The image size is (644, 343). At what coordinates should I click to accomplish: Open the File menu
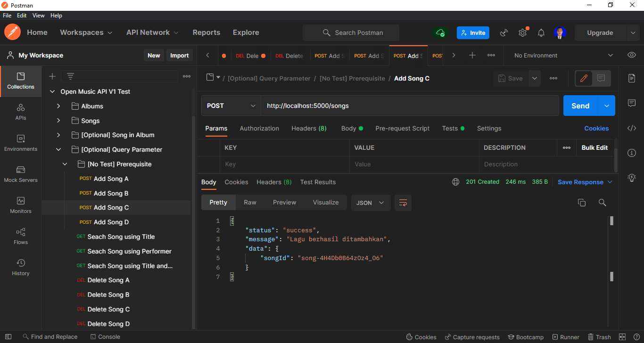click(7, 16)
